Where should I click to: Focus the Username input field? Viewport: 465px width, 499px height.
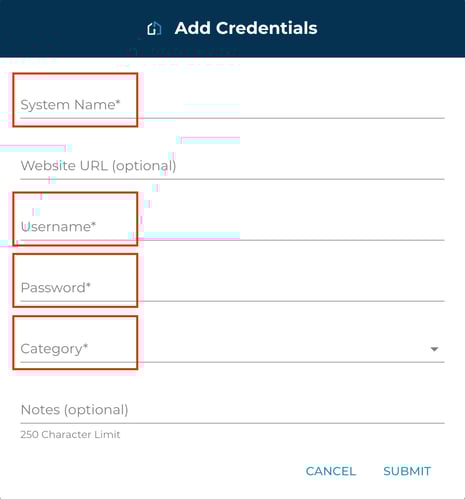click(x=232, y=227)
